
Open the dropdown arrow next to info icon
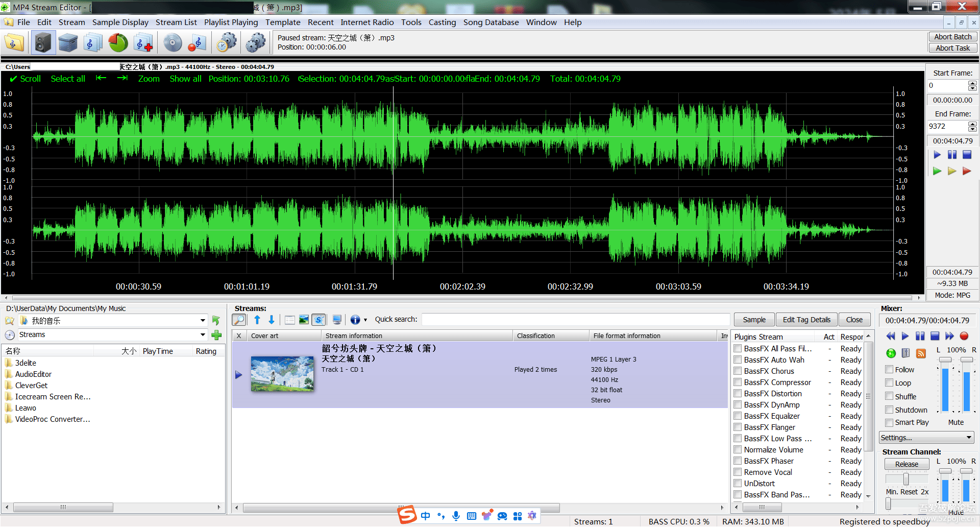pyautogui.click(x=365, y=320)
